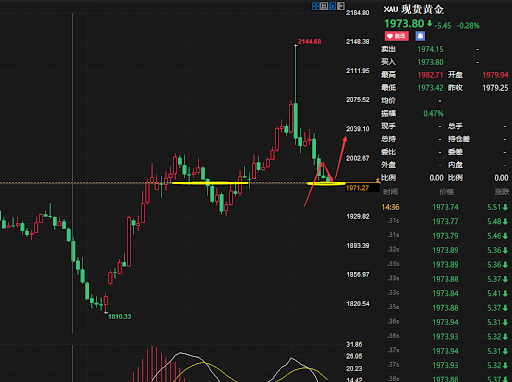Viewport: 512px width, 382px height.
Task: Click the red MACD histogram bars
Action: (155, 364)
